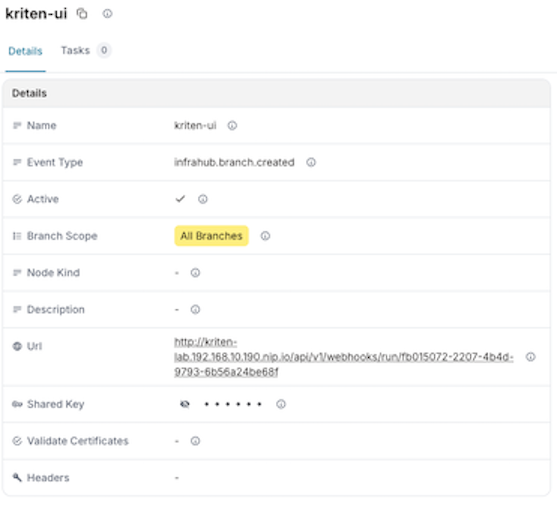557x525 pixels.
Task: Show info for the Branch Scope field
Action: tap(265, 236)
